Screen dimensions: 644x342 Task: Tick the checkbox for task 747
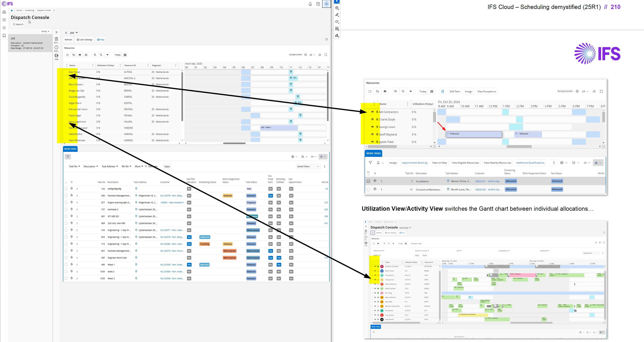(x=66, y=209)
